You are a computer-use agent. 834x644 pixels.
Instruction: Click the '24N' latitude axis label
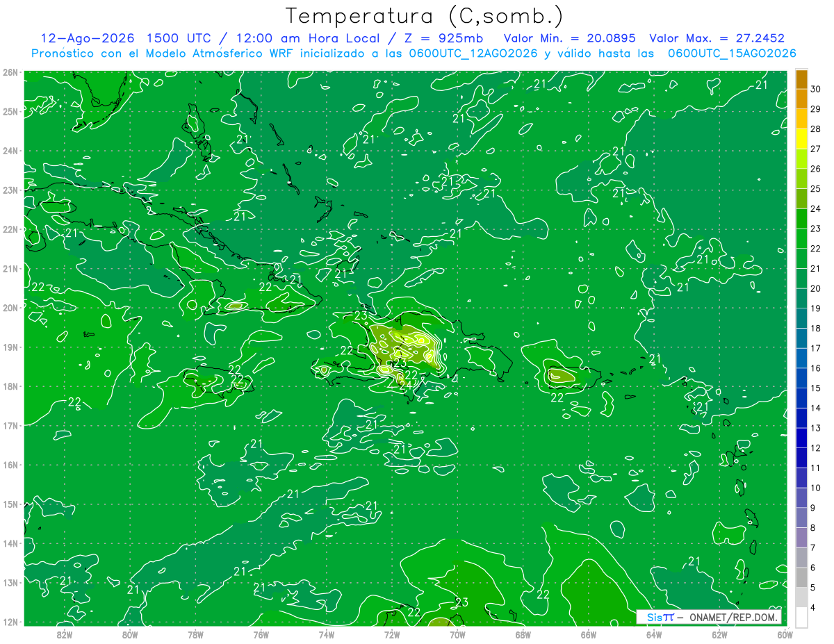click(10, 151)
